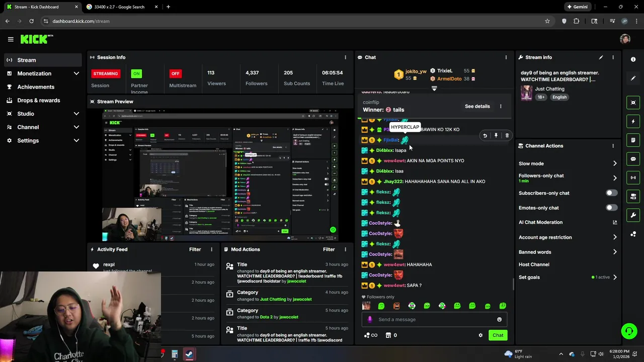
Task: Open Session Info options menu
Action: (345, 57)
